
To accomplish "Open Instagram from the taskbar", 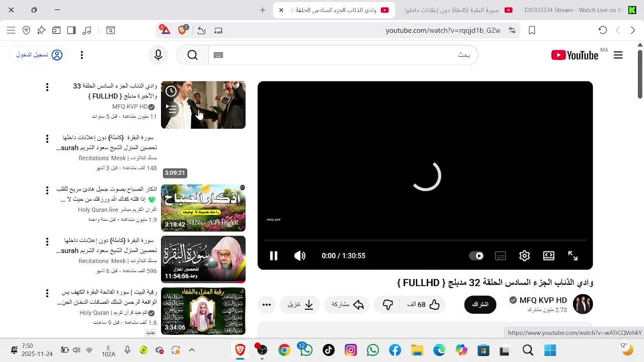I will (351, 350).
